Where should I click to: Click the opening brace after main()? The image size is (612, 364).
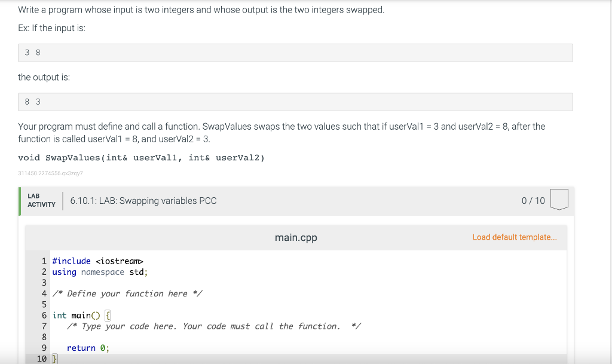(x=108, y=315)
